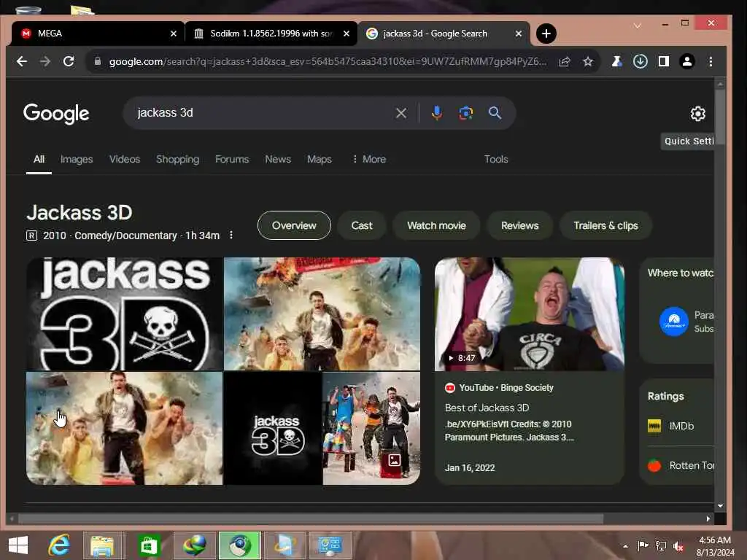The image size is (747, 560).
Task: Open the small black Jackass 3D logo image
Action: (x=273, y=429)
